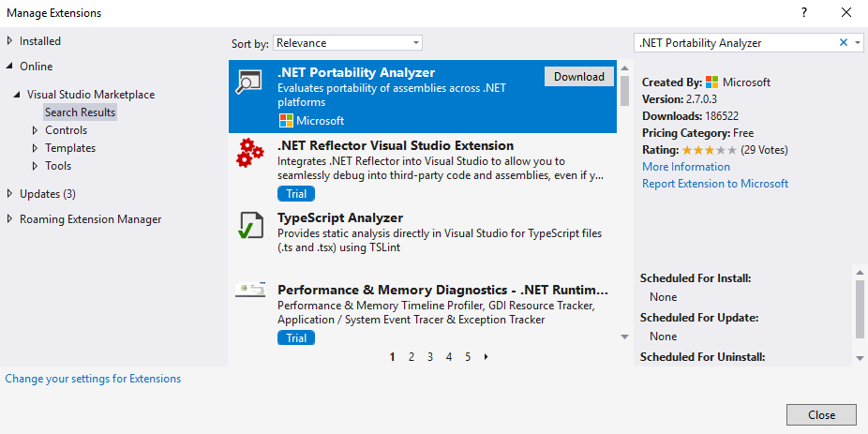The image size is (868, 434).
Task: Click the scheduled panel scrollbar thumb
Action: click(x=860, y=309)
